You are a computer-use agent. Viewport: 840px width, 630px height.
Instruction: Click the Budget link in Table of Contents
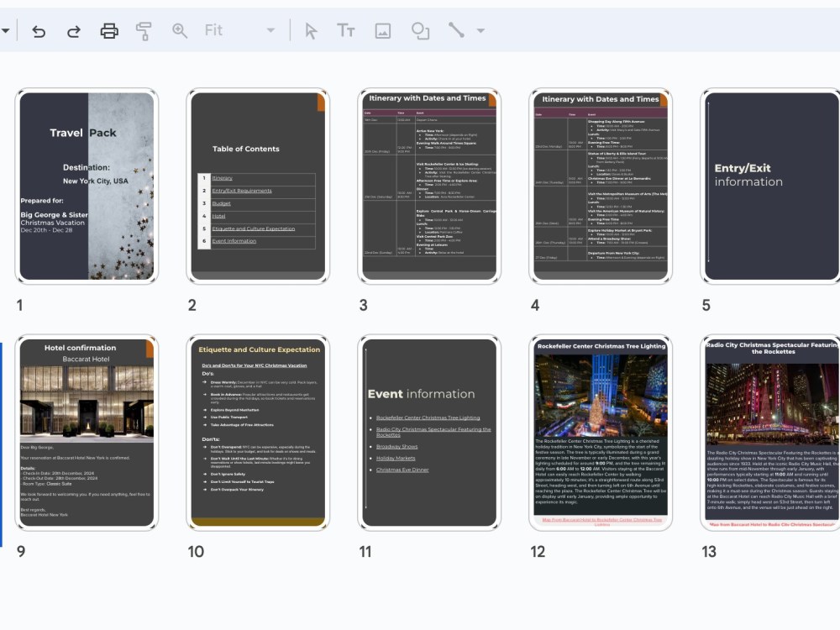[x=221, y=203]
